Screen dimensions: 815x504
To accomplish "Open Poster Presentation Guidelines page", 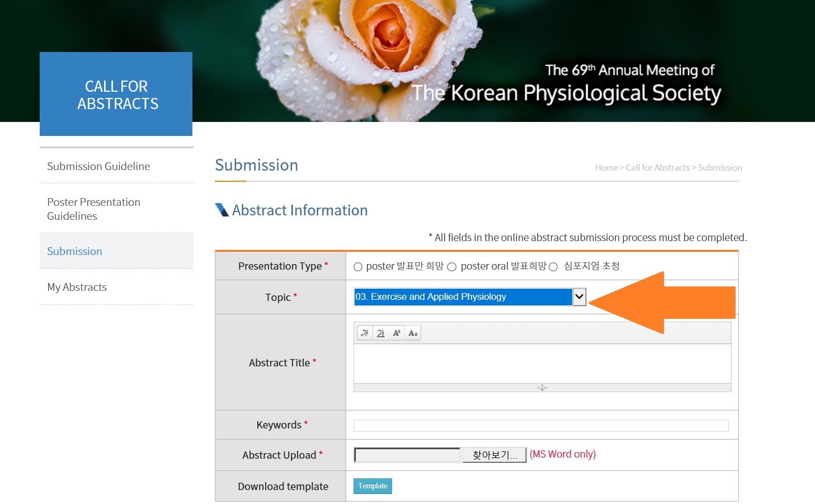I will [x=93, y=209].
